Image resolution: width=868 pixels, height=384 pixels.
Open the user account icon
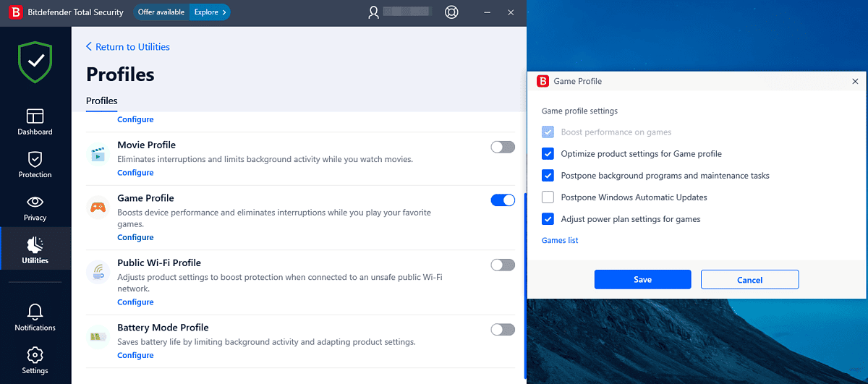point(374,12)
